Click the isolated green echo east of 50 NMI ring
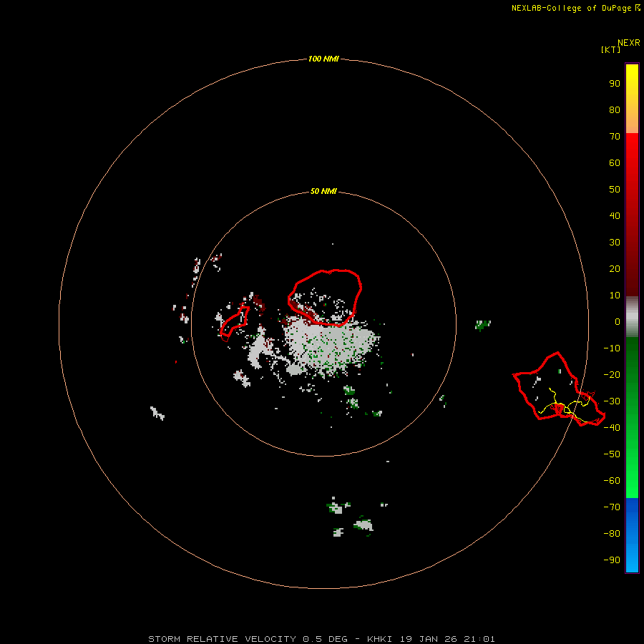The width and height of the screenshot is (644, 644). coord(482,325)
